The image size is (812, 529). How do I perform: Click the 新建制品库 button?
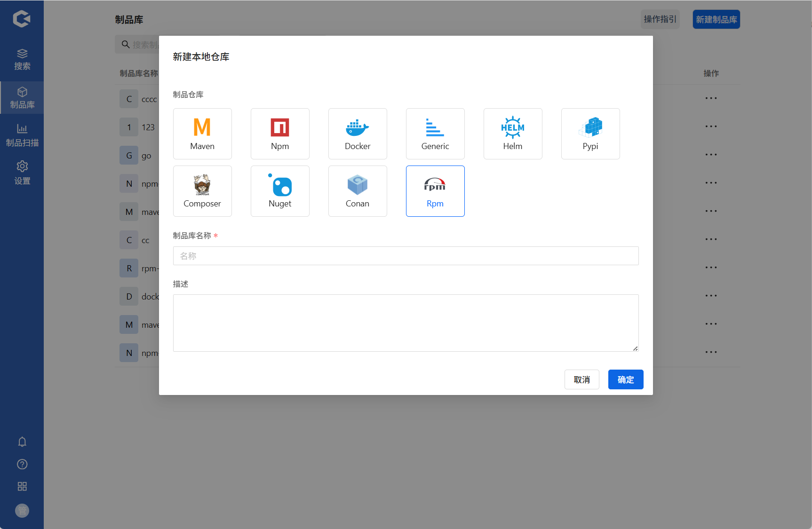pyautogui.click(x=716, y=19)
